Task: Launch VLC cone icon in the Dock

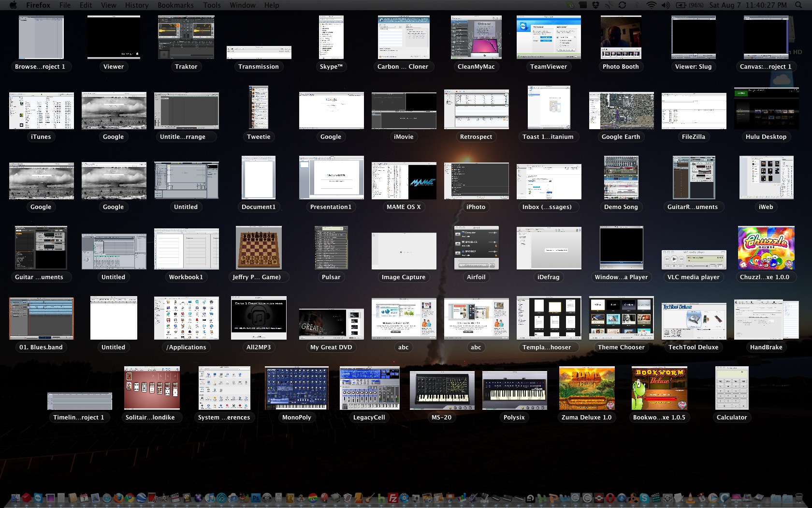Action: (x=690, y=497)
